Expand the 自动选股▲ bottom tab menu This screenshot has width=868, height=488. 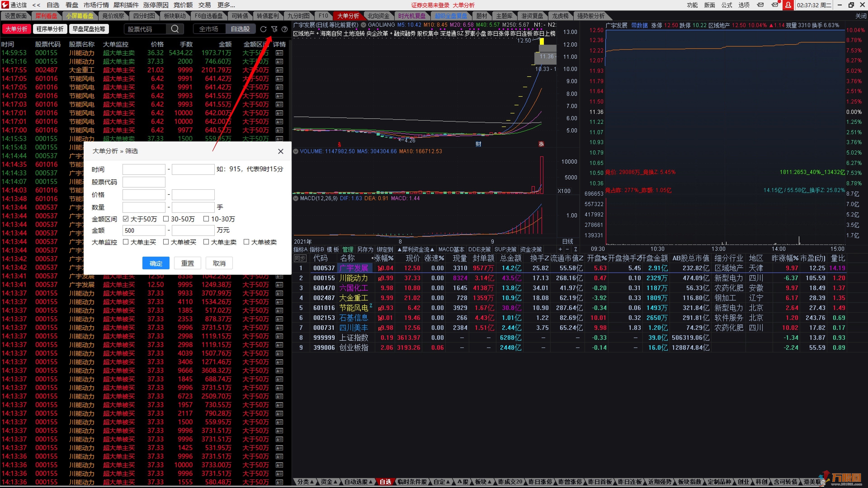(x=359, y=482)
